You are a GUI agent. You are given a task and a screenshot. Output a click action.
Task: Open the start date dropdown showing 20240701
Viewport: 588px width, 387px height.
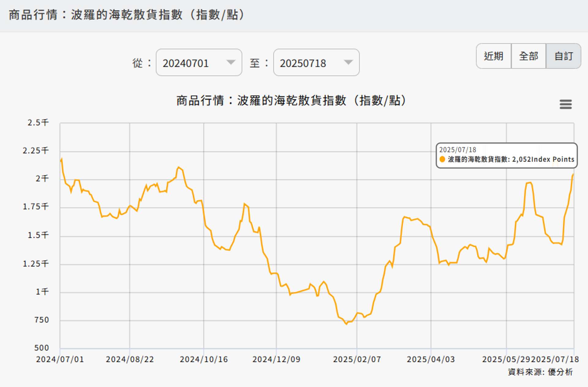coord(199,62)
